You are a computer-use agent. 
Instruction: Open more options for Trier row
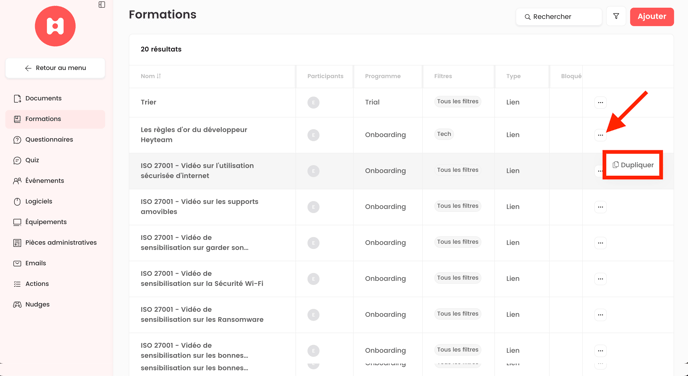pyautogui.click(x=600, y=103)
